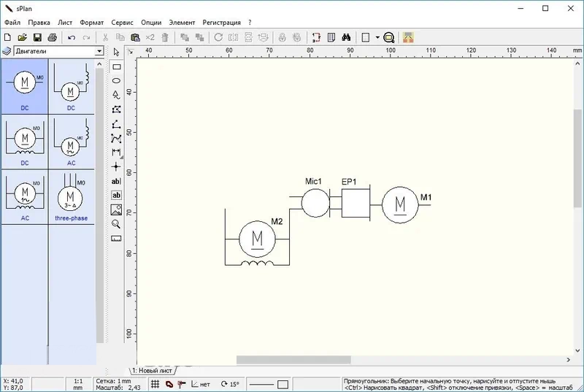Open the 'Формат' menu
The width and height of the screenshot is (584, 392).
pos(92,23)
